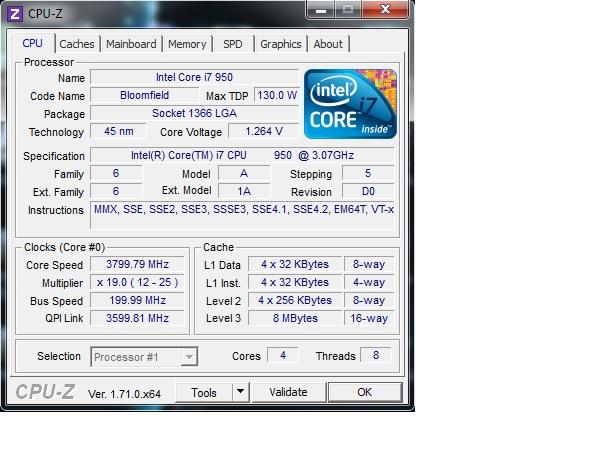Screen dimensions: 614x460
Task: Click the Level 3 8 MBytes value
Action: (295, 318)
